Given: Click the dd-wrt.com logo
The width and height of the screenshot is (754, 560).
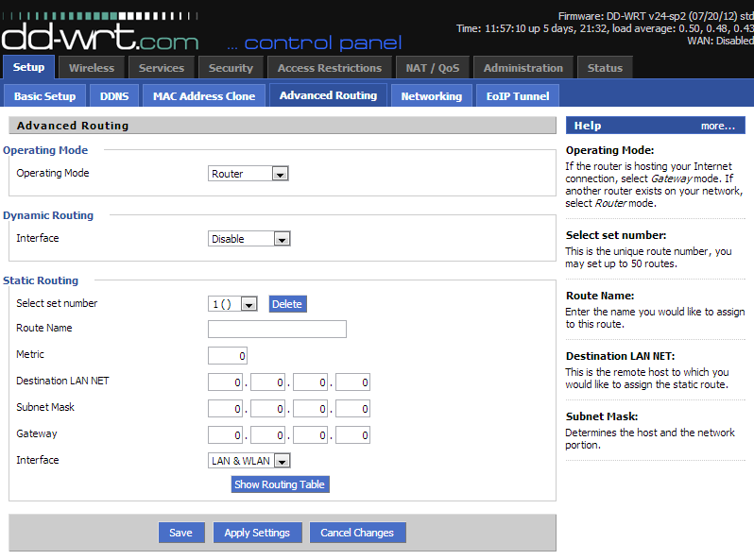Looking at the screenshot, I should point(99,36).
